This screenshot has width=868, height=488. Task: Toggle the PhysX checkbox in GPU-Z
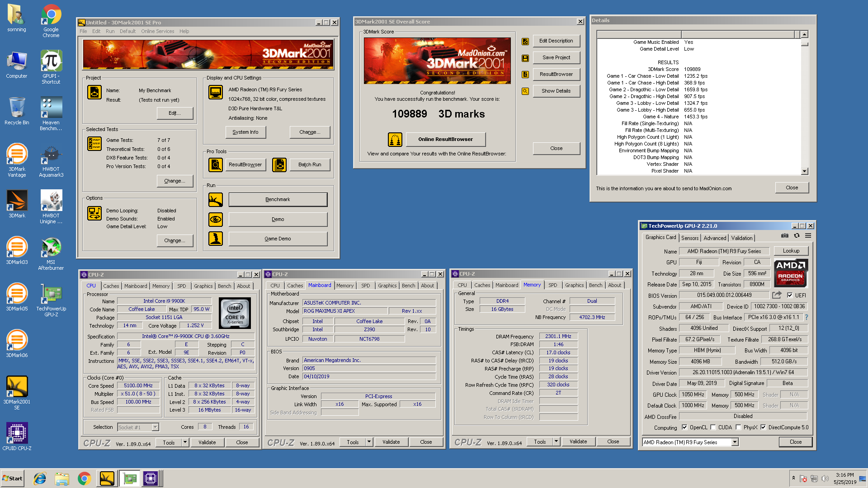click(738, 427)
